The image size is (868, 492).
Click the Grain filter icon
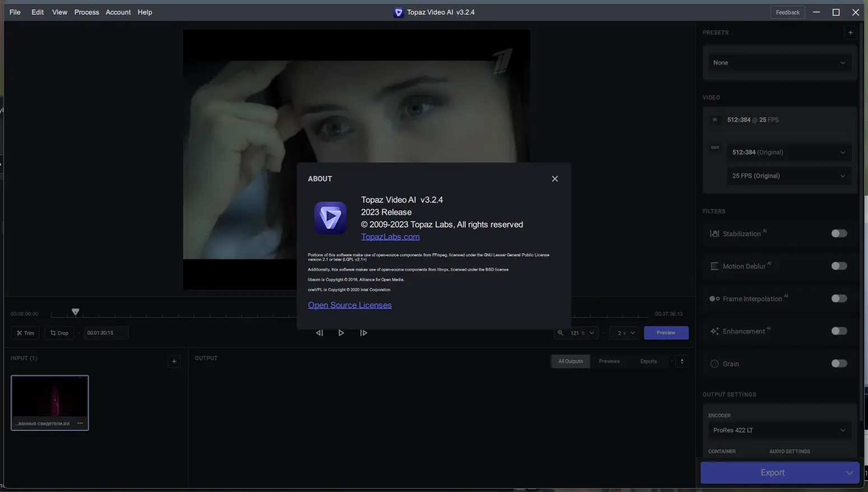pyautogui.click(x=715, y=364)
